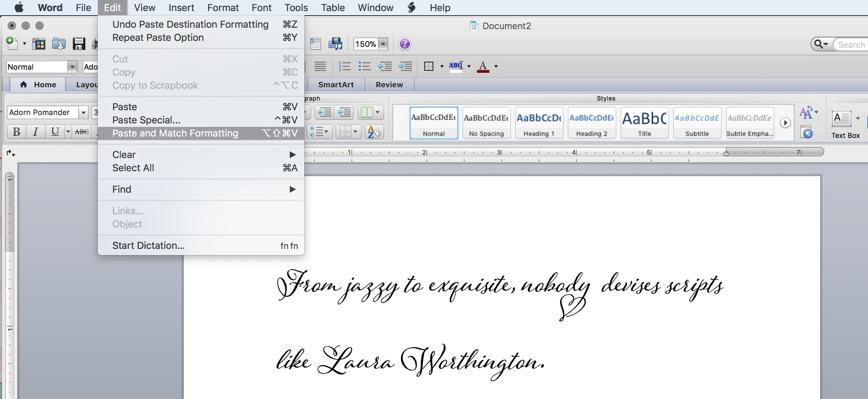Click the Save icon in the toolbar
The width and height of the screenshot is (868, 399).
[x=79, y=44]
